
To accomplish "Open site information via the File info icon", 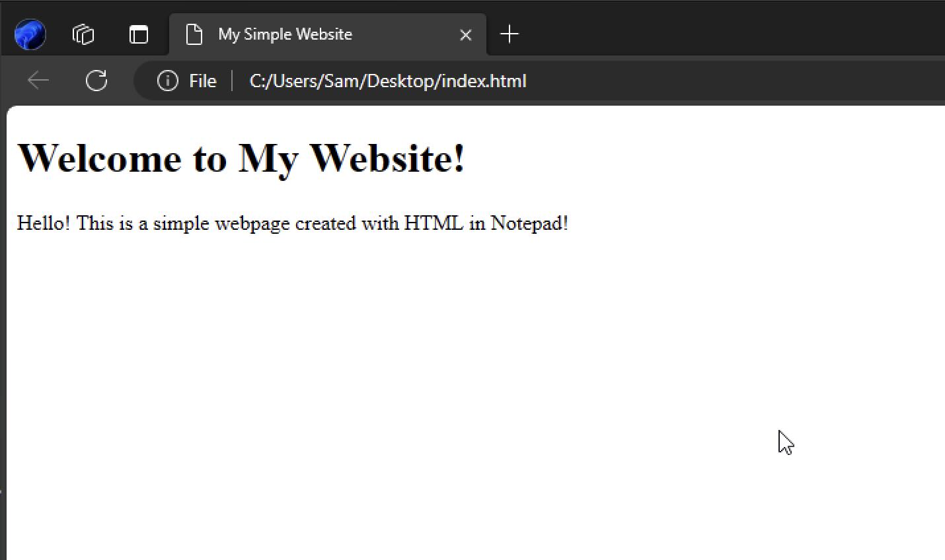I will (x=167, y=80).
